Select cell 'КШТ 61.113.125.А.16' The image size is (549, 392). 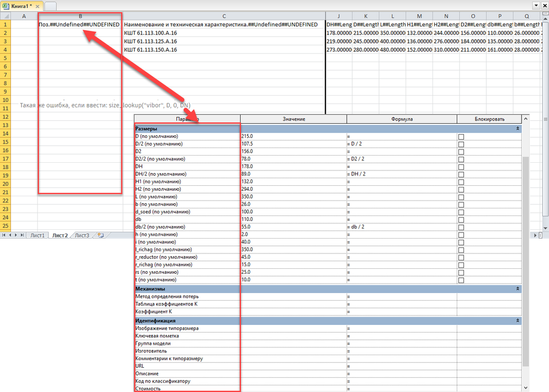point(224,41)
